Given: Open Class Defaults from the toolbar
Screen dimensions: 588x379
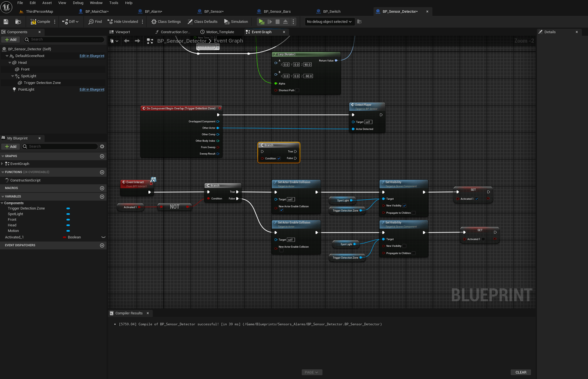Looking at the screenshot, I should [x=202, y=21].
